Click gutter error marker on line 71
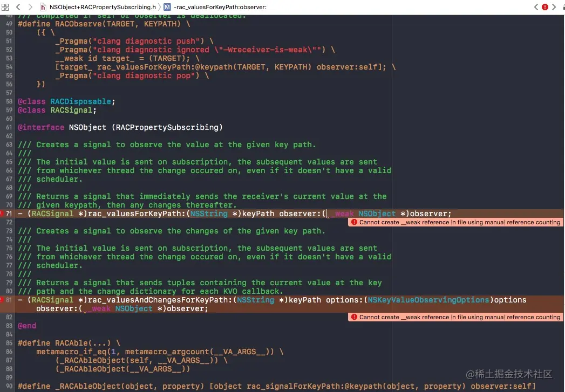Viewport: 565px width, 392px height. click(2, 214)
